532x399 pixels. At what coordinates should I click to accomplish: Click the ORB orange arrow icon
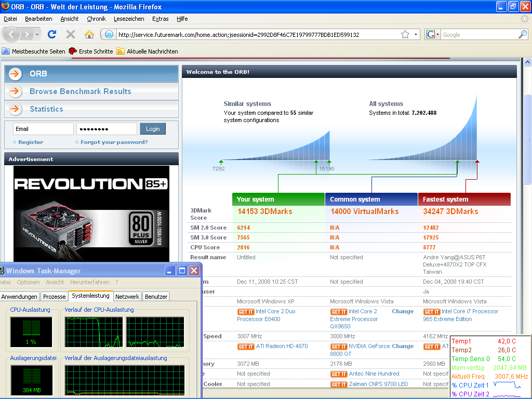(15, 74)
